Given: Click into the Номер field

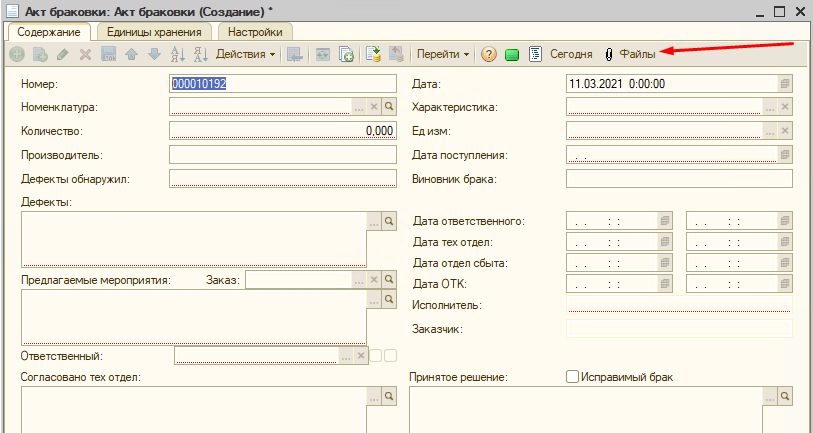Looking at the screenshot, I should coord(283,83).
